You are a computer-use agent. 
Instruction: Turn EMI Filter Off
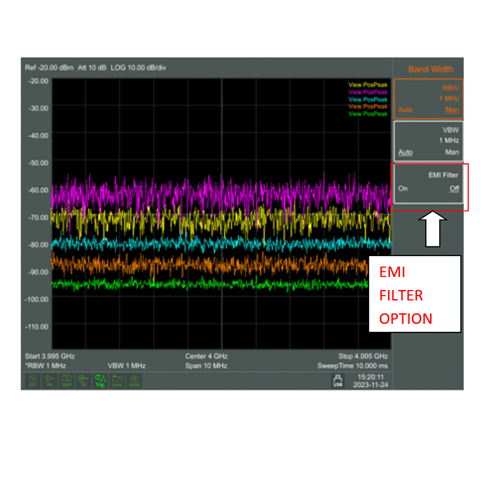coord(454,189)
